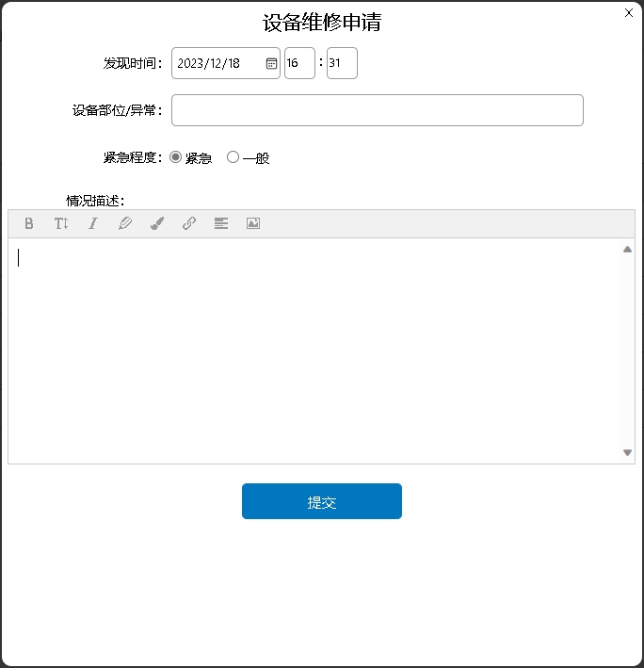Image resolution: width=644 pixels, height=668 pixels.
Task: Focus the 设备部位/异常 input field
Action: pos(378,110)
